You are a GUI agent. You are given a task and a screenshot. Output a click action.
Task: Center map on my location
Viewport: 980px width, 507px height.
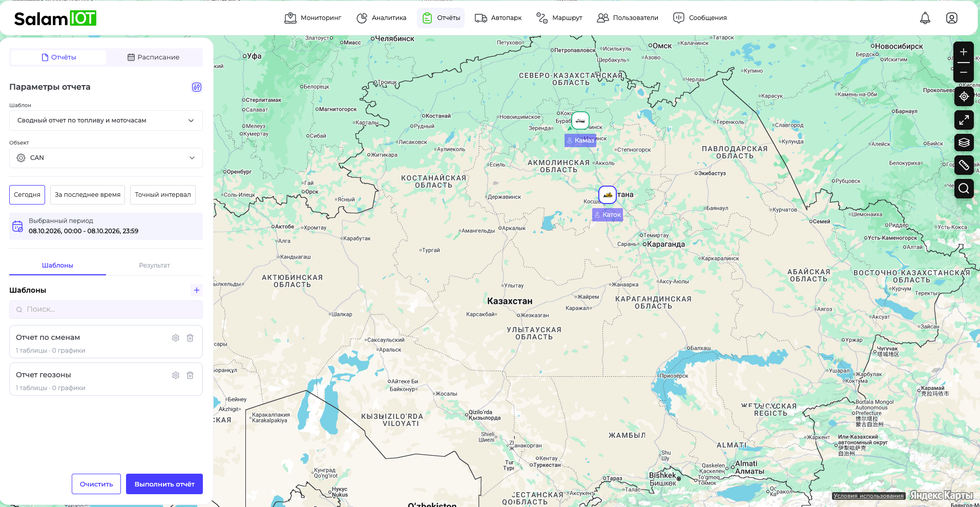(964, 96)
